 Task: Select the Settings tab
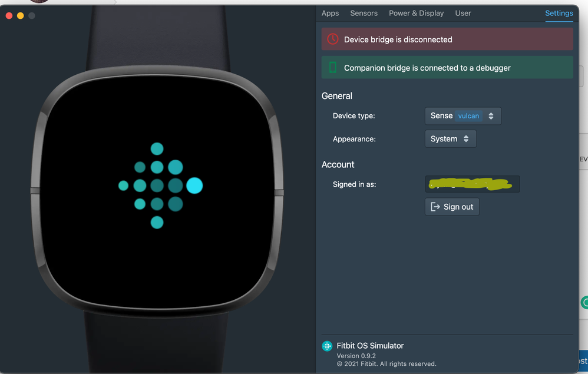click(x=559, y=13)
